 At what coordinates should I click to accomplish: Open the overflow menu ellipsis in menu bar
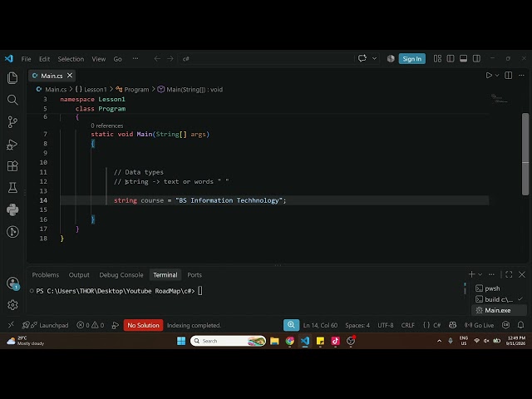135,59
